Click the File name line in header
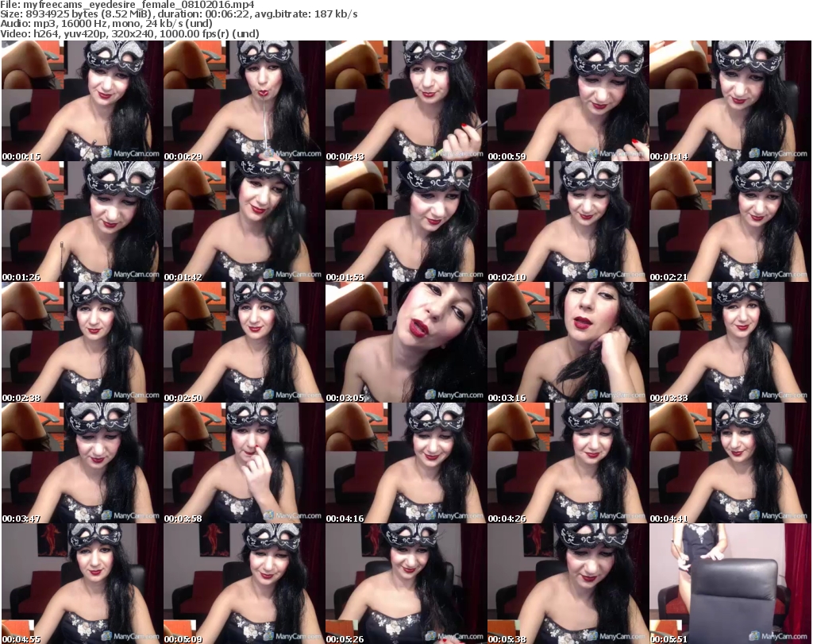Image resolution: width=813 pixels, height=644 pixels. coord(128,4)
